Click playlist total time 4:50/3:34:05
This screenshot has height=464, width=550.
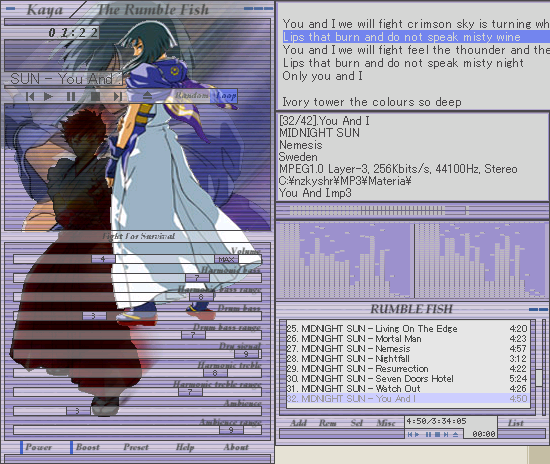pos(436,421)
